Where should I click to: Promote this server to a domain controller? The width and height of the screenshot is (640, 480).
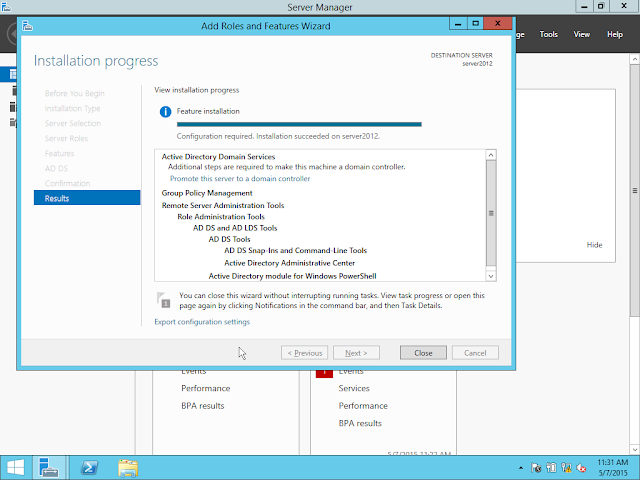tap(240, 179)
